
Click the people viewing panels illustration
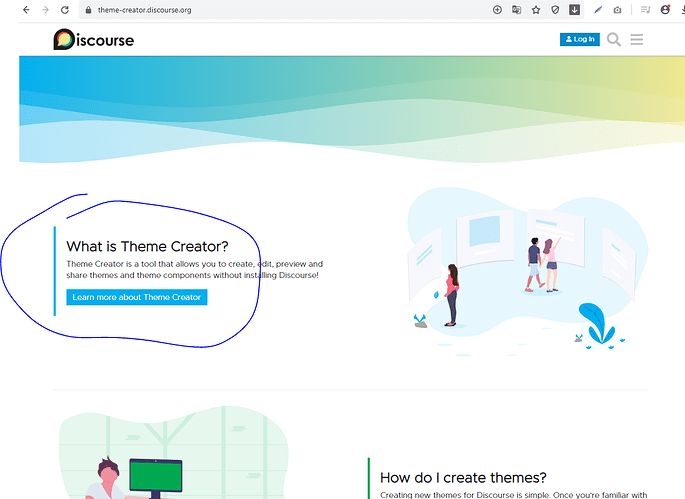point(527,270)
